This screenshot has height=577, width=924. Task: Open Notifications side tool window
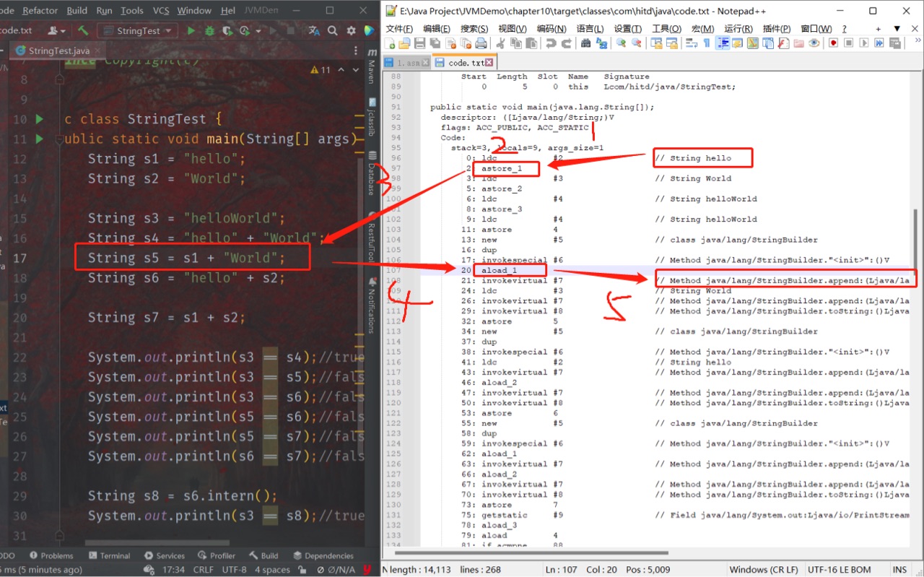(x=372, y=305)
